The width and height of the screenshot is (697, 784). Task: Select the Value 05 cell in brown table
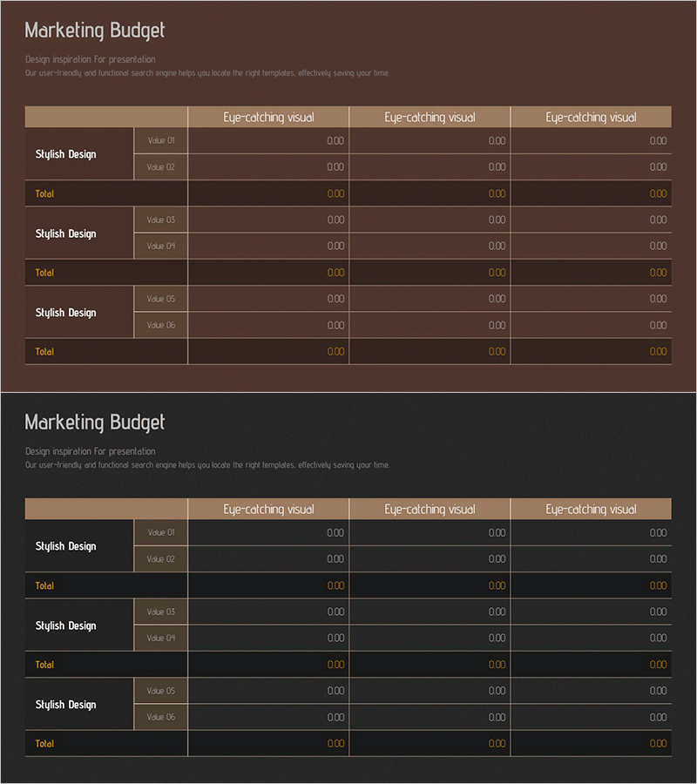point(161,299)
